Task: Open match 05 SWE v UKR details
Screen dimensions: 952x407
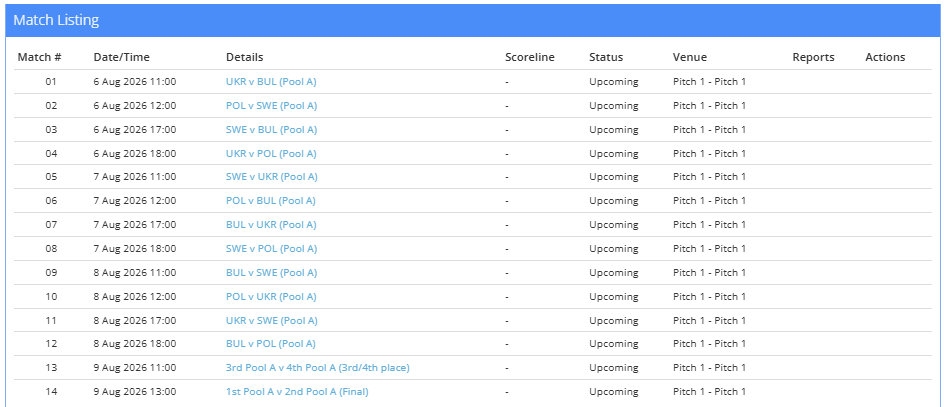Action: tap(271, 177)
